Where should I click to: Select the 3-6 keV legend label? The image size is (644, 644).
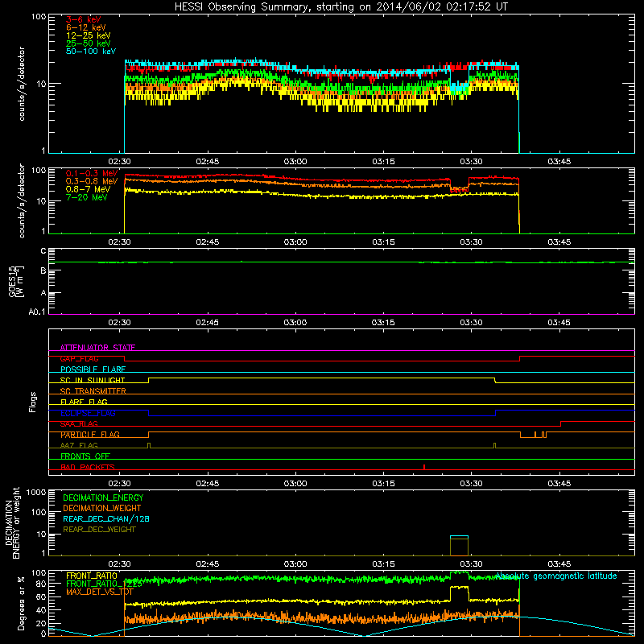(84, 19)
